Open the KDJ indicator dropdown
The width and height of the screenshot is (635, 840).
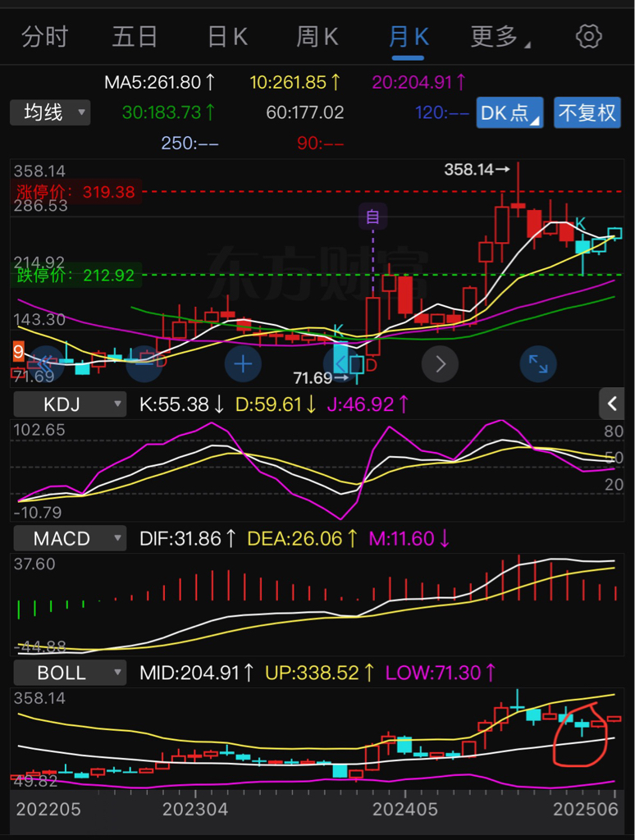[x=70, y=404]
